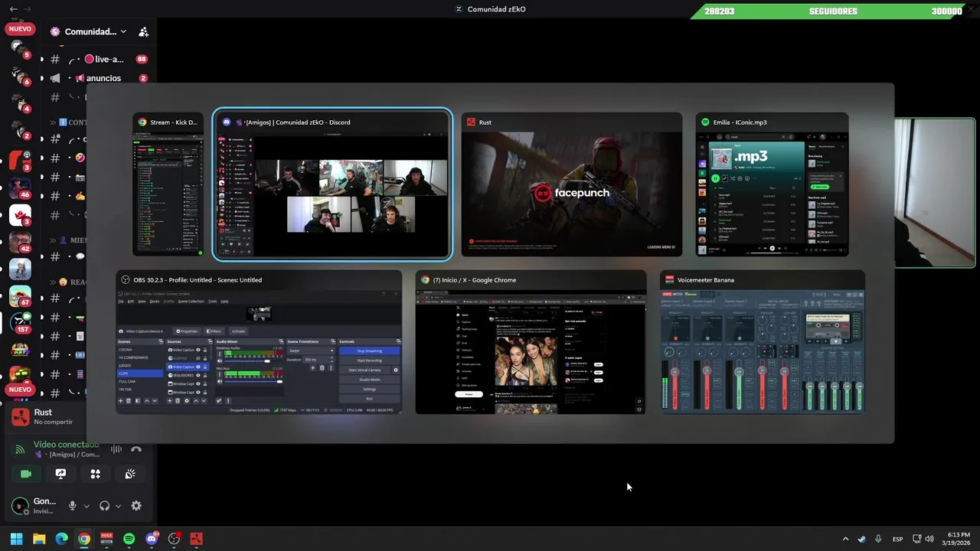Switch to the Voicemeeter Banana window

(x=763, y=342)
